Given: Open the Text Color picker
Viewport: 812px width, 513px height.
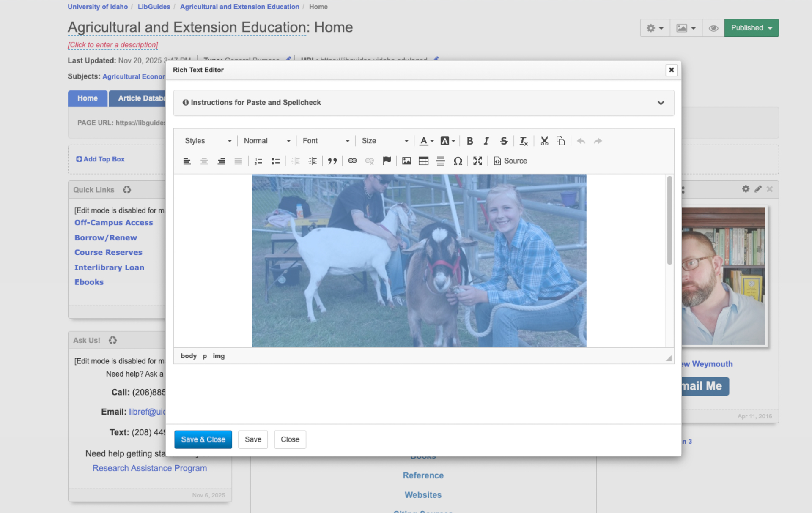Looking at the screenshot, I should pos(426,141).
